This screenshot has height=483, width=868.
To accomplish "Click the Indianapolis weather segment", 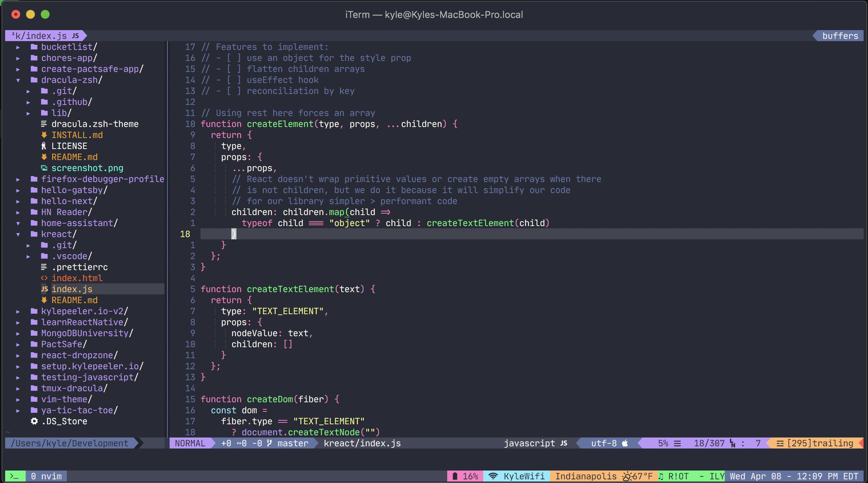I will (604, 476).
